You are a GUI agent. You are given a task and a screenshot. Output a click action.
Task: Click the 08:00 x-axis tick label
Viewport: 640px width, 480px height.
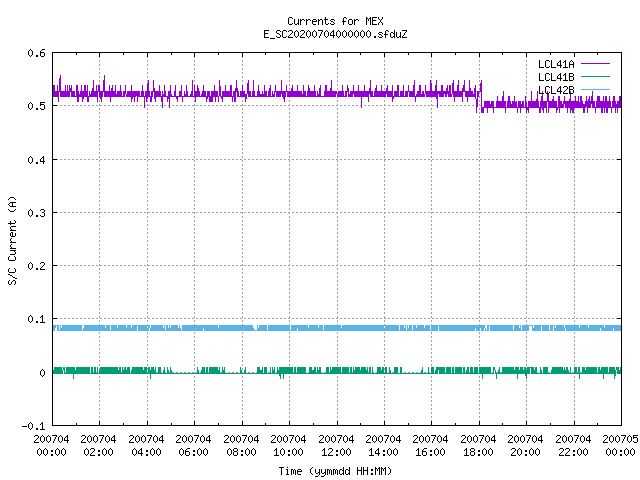[x=241, y=452]
